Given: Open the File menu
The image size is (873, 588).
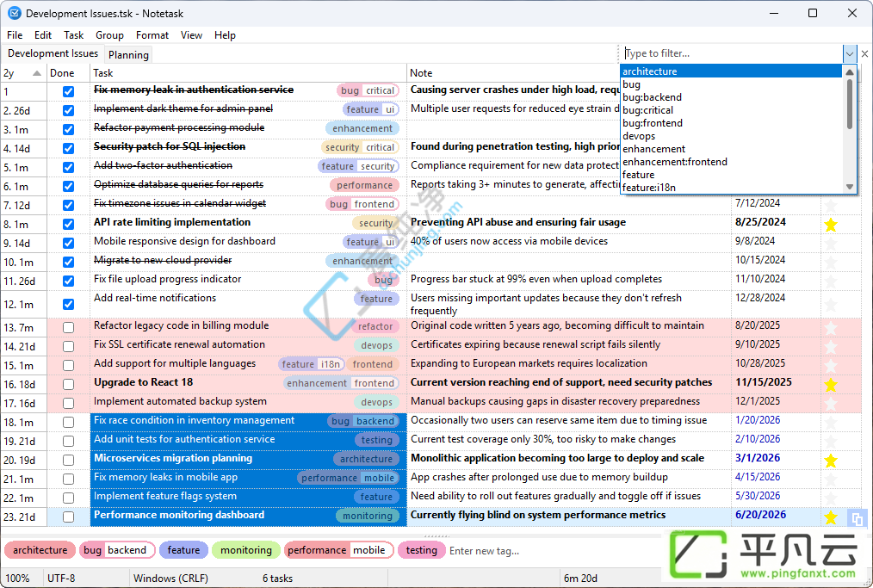Looking at the screenshot, I should 15,35.
